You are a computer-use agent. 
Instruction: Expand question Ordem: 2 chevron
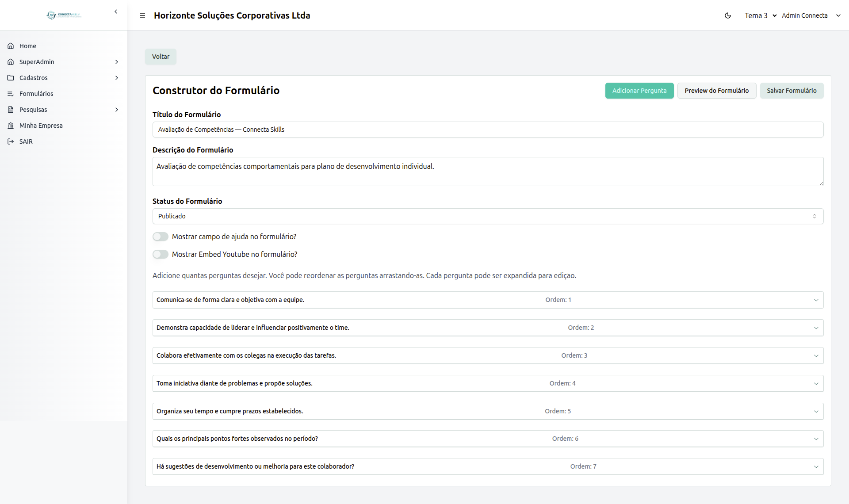click(816, 328)
